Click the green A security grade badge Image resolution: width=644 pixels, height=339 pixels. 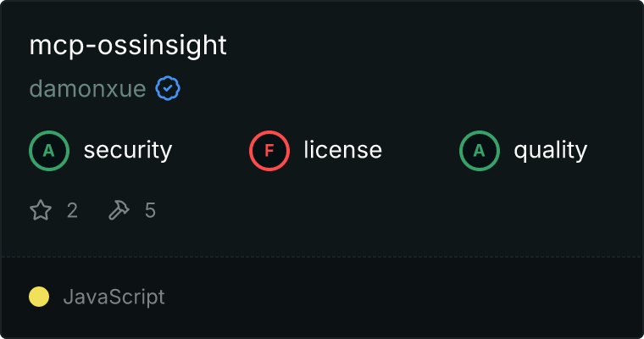point(49,151)
